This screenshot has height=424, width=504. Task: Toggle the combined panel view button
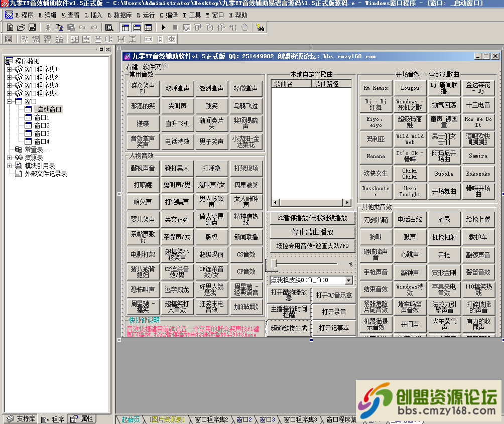point(148,27)
